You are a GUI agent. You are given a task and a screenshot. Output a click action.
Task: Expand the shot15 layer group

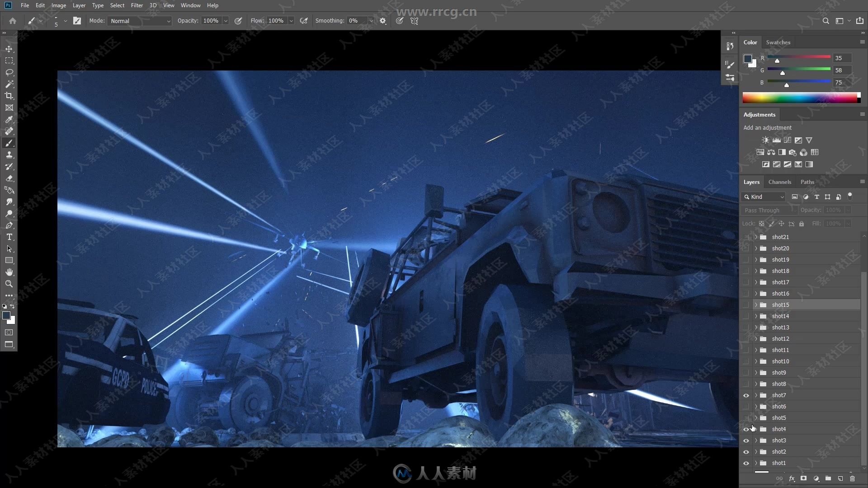coord(755,305)
